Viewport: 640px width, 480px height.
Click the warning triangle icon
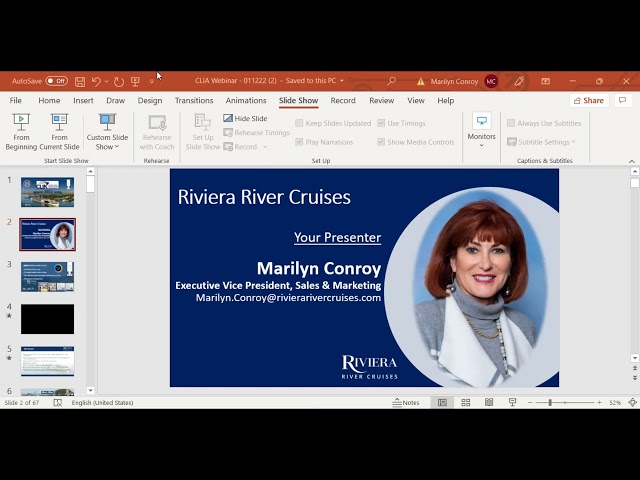coord(421,82)
